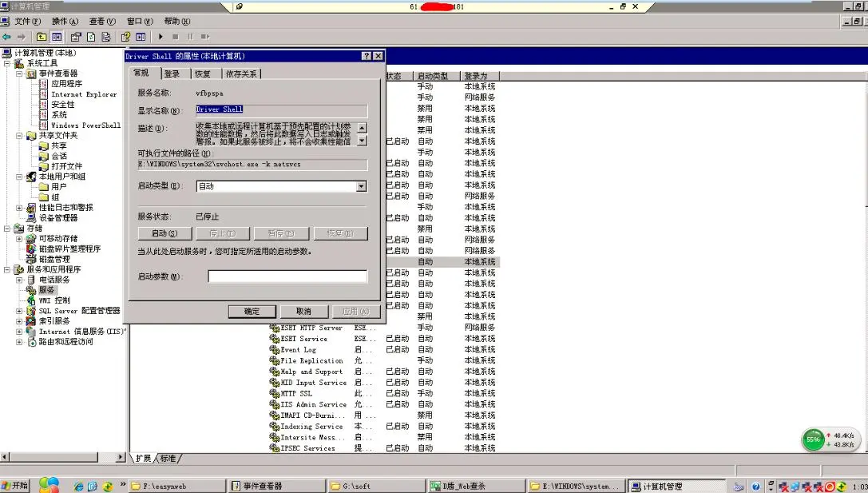Viewport: 868px width, 493px height.
Task: Click the ESET Service entry icon
Action: (274, 339)
